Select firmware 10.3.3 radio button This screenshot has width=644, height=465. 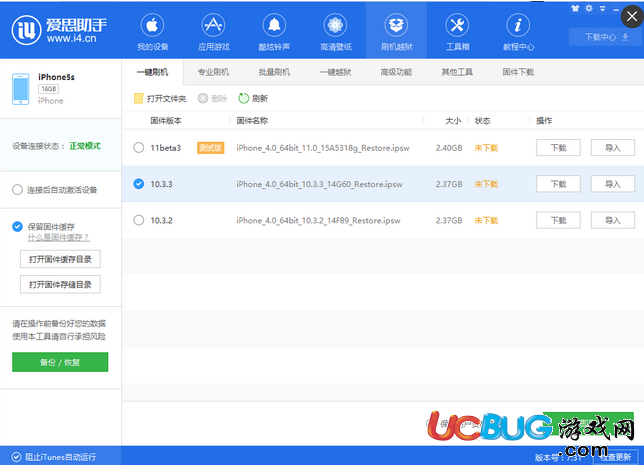tap(139, 184)
